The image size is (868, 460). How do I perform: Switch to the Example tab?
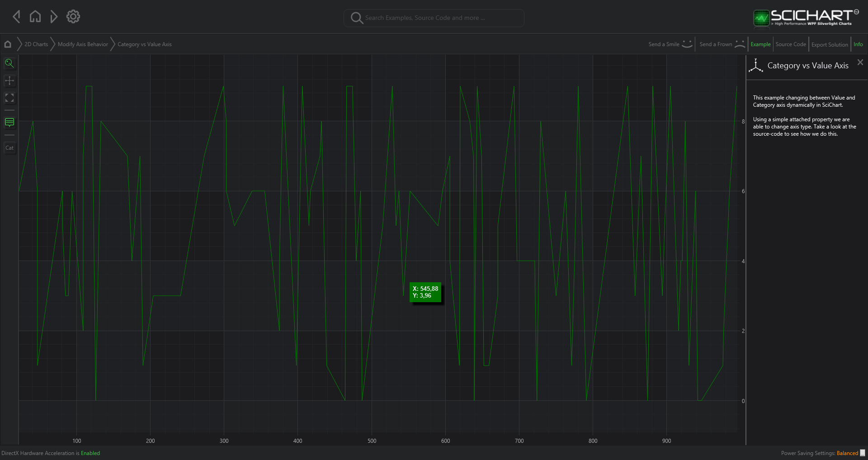click(760, 44)
